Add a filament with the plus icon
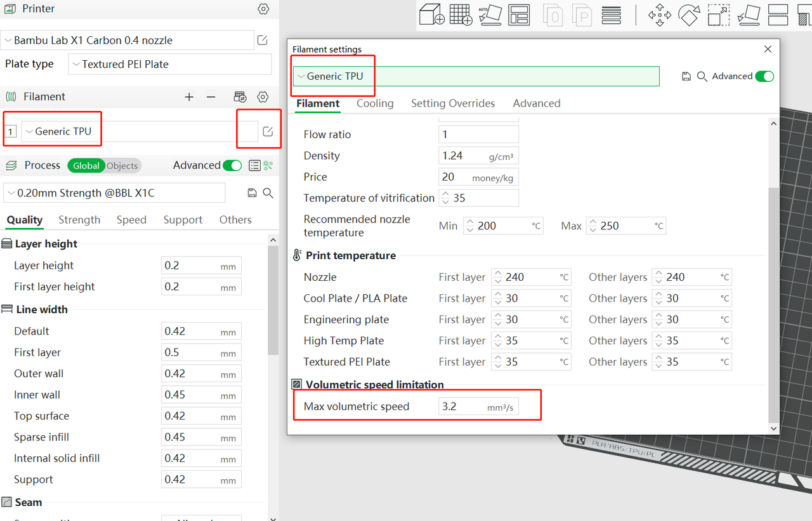The width and height of the screenshot is (812, 521). [x=189, y=97]
